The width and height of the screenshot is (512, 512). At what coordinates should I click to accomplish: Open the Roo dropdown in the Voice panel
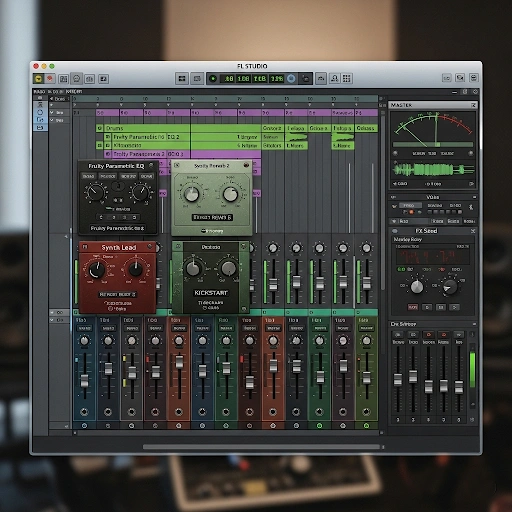pos(409,221)
